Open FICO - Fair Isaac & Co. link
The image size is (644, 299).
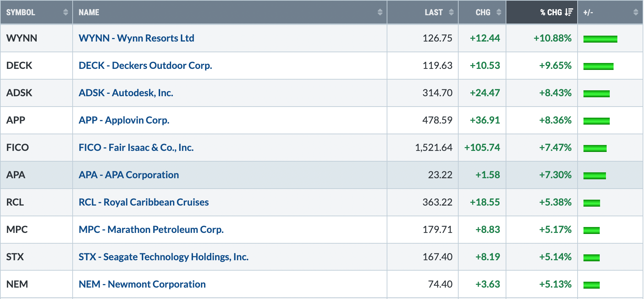click(136, 147)
